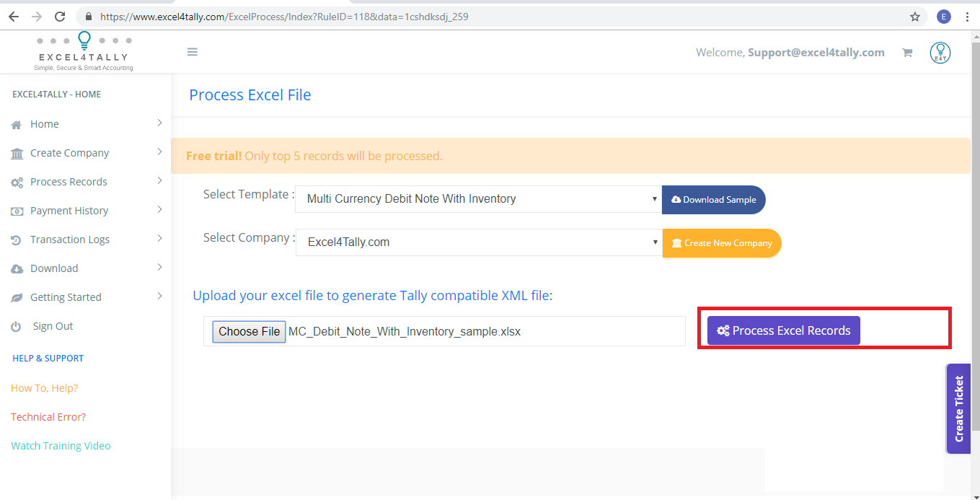This screenshot has width=980, height=500.
Task: Select Sign Out in sidebar
Action: click(x=53, y=326)
